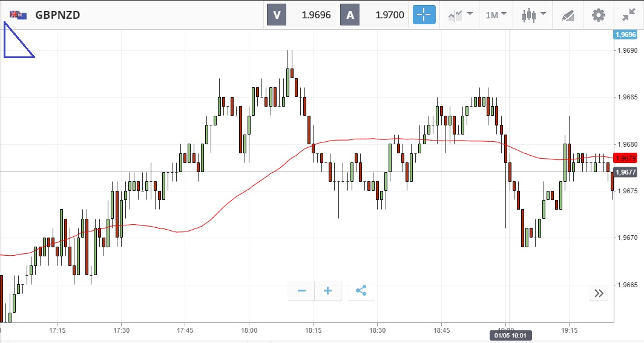
Task: Zoom in the chart with plus
Action: coord(328,291)
